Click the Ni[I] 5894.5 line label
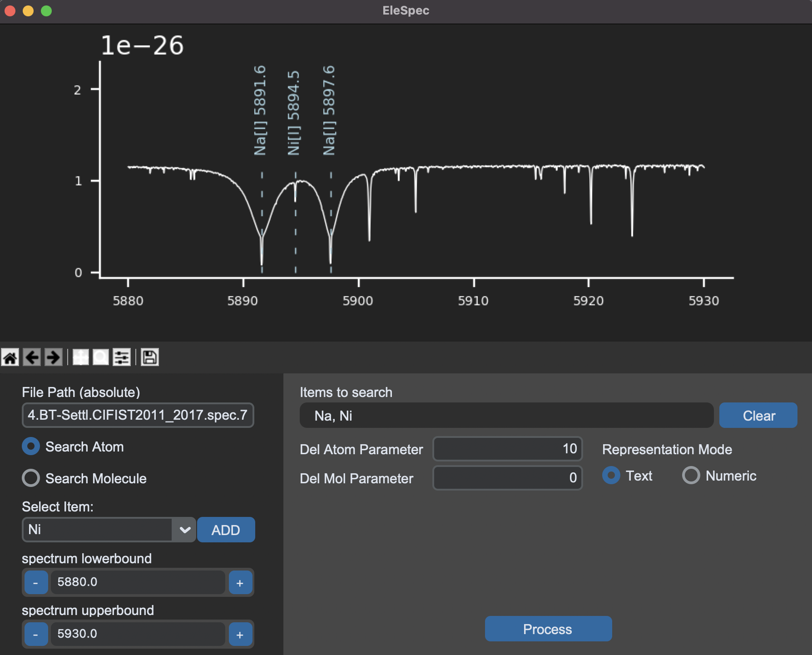Screen dimensions: 812x655 point(294,113)
